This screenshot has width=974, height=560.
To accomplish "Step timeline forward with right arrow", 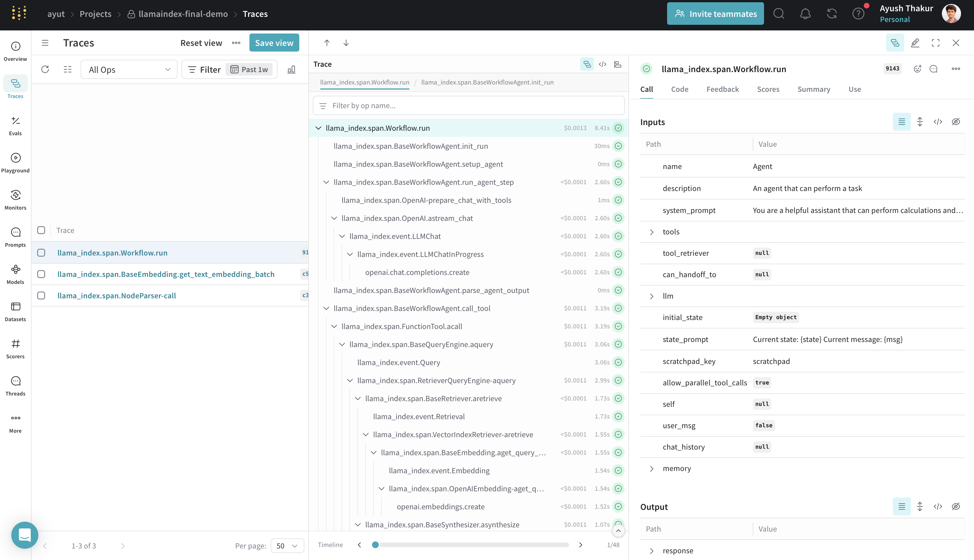I will (x=581, y=545).
